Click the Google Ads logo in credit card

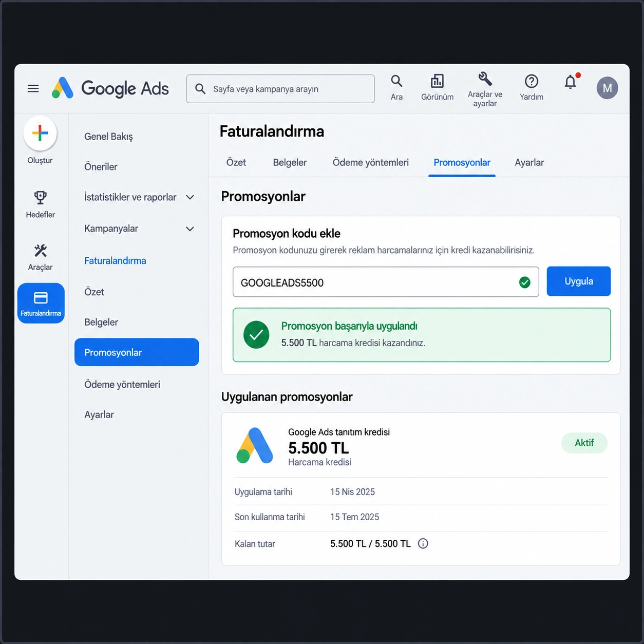click(x=255, y=445)
